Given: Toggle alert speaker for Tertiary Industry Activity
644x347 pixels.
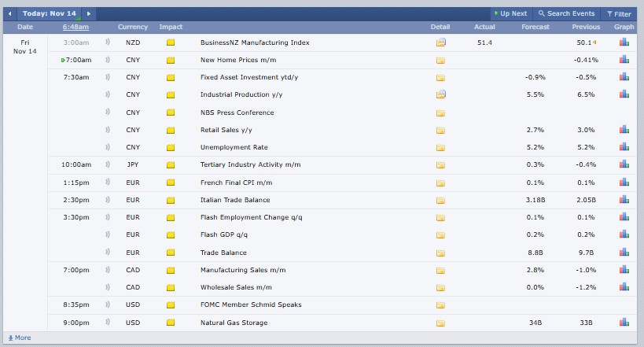Looking at the screenshot, I should pyautogui.click(x=107, y=165).
